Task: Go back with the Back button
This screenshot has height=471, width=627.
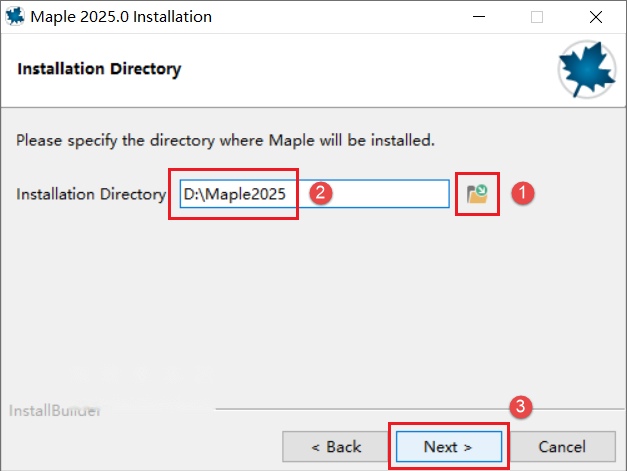Action: point(336,446)
